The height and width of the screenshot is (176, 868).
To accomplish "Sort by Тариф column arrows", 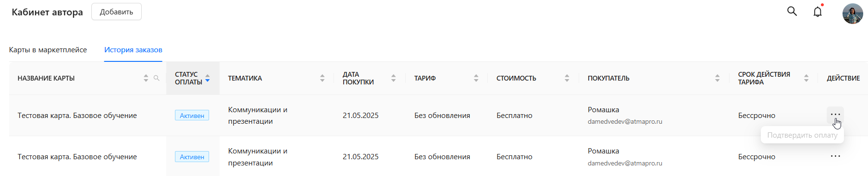I will [x=476, y=78].
